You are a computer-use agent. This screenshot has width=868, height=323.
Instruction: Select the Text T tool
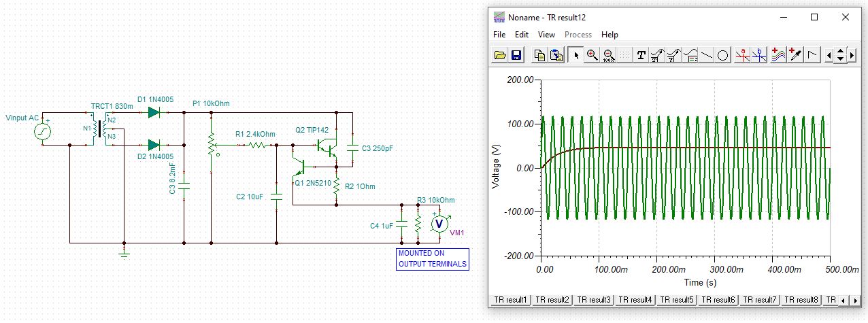(641, 56)
